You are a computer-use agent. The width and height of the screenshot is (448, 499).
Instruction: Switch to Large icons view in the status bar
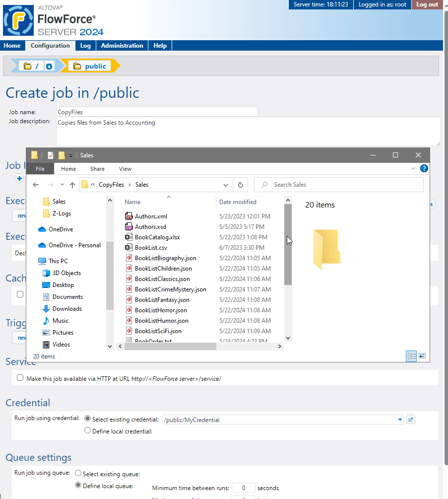422,356
